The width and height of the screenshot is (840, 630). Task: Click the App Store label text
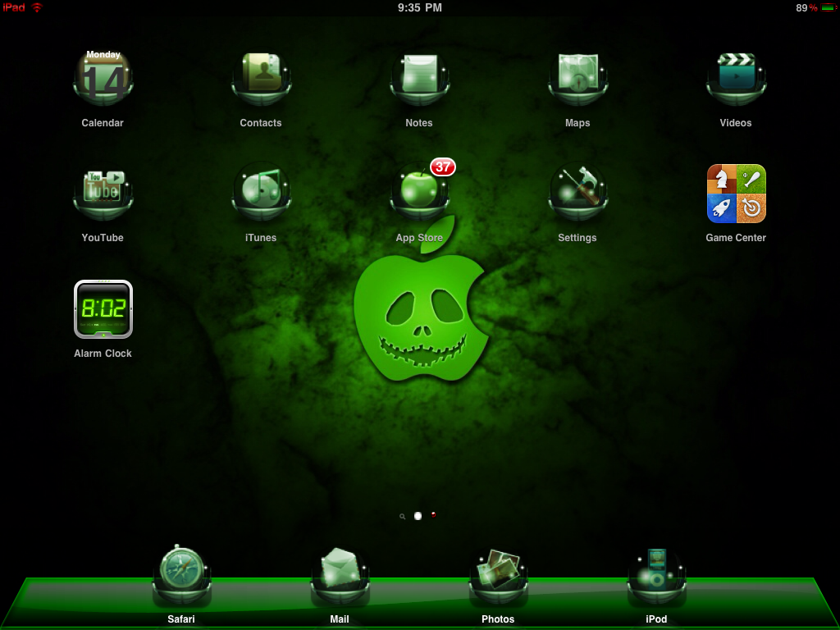pos(419,237)
